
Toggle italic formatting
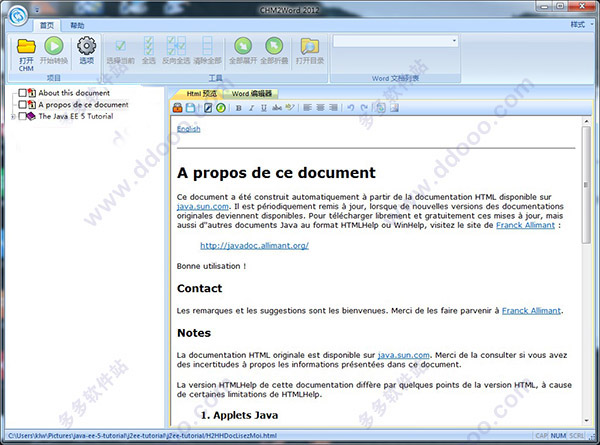[251, 108]
